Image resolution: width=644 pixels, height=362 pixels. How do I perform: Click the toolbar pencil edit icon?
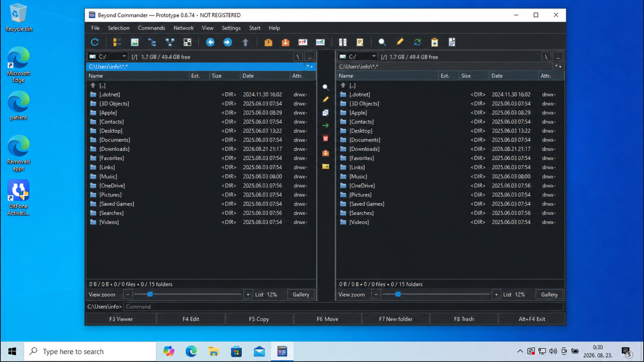400,42
